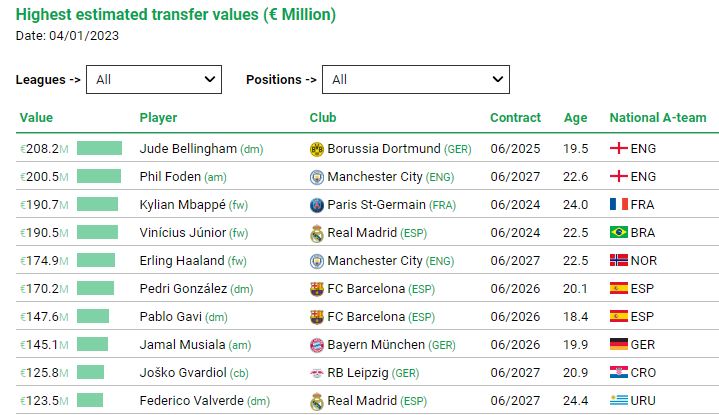Screen dimensions: 719x415
Task: Click the Borussia Dortmund club crest icon
Action: click(x=317, y=149)
